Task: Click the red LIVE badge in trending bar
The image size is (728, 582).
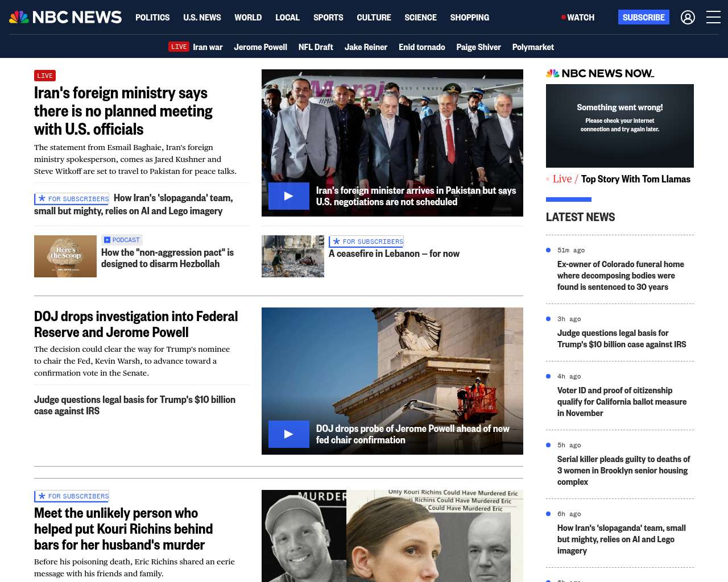Action: pyautogui.click(x=179, y=47)
